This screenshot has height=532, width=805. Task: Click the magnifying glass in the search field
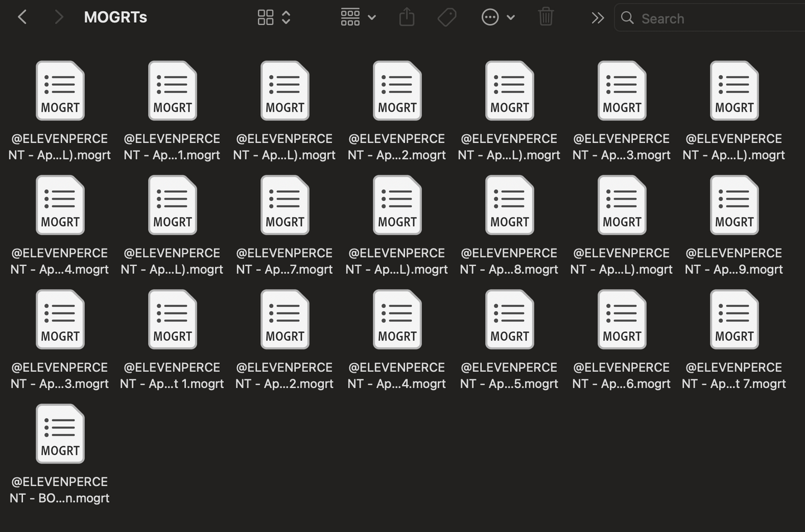pos(627,18)
